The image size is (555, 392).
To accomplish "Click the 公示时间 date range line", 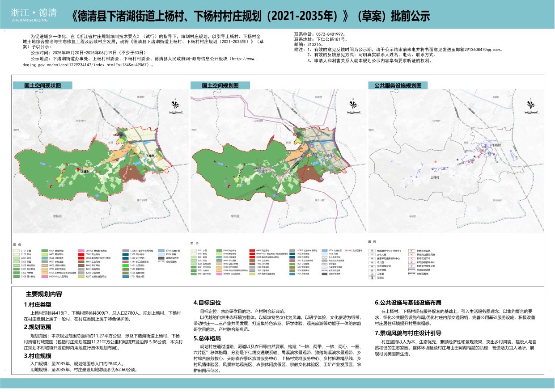I will click(x=88, y=53).
